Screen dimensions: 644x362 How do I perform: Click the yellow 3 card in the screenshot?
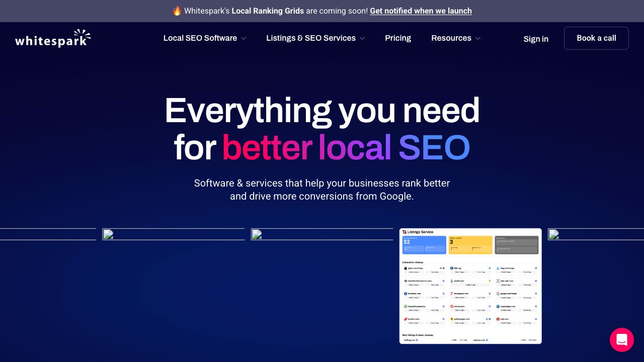tap(470, 245)
